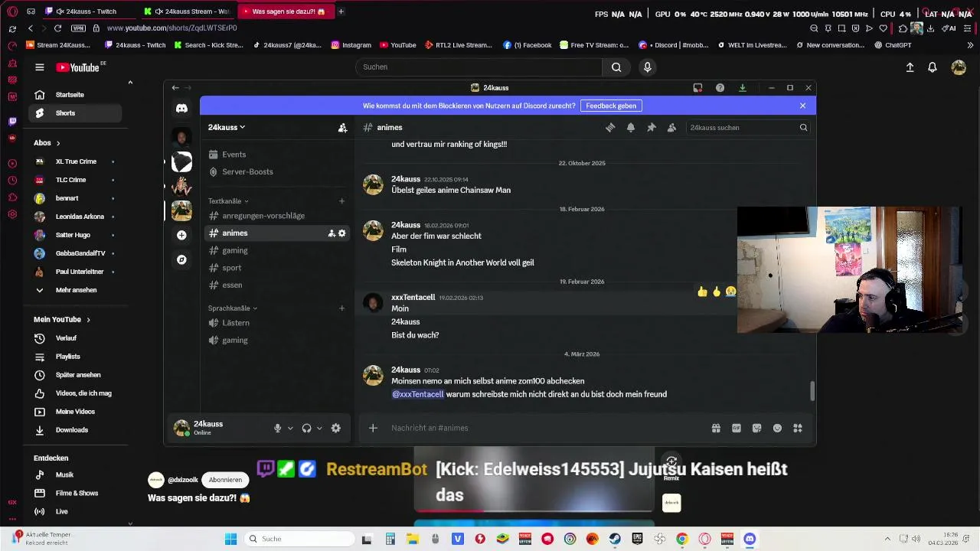Viewport: 980px width, 551px height.
Task: Select sport text channel
Action: coord(276,268)
